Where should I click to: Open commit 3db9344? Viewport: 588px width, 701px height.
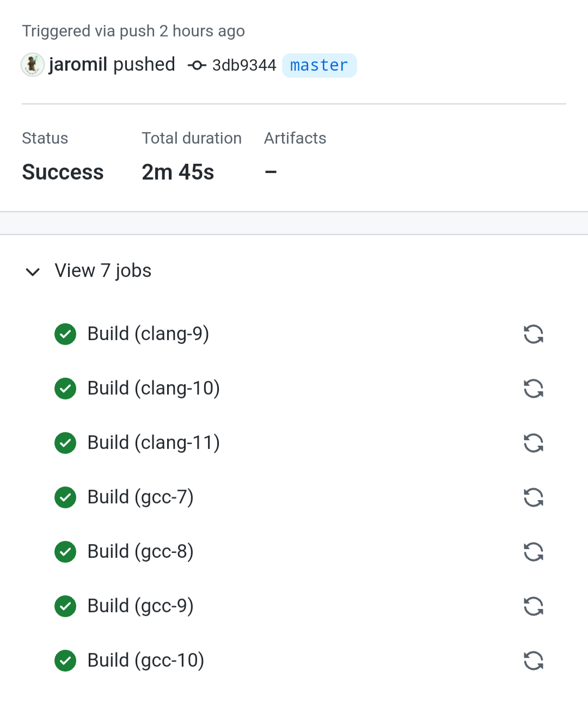(x=244, y=65)
